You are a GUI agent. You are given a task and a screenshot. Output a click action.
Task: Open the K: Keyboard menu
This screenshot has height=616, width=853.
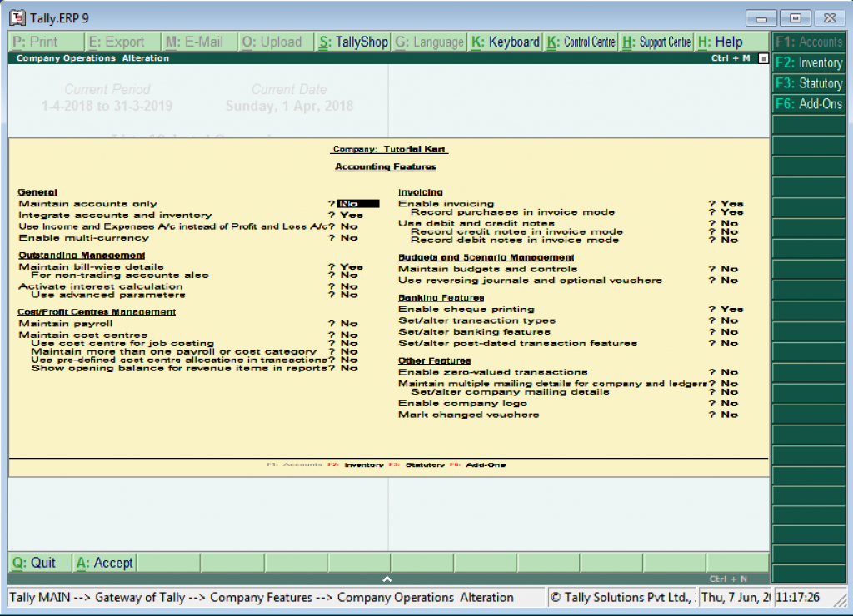tap(505, 41)
